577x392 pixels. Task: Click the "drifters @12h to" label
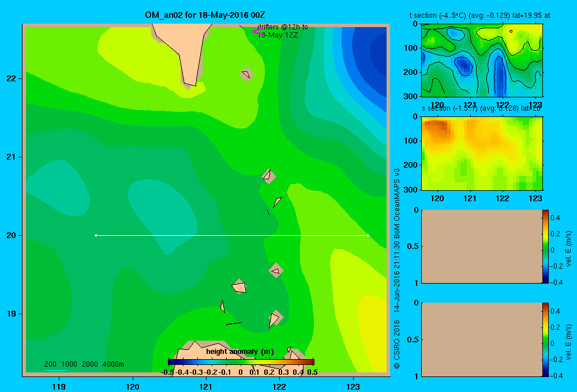point(283,27)
